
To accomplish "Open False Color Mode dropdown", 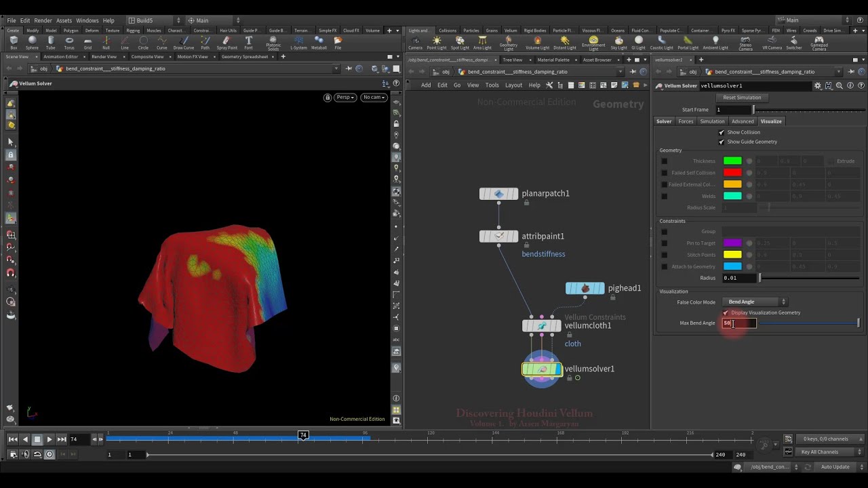I will click(x=755, y=302).
